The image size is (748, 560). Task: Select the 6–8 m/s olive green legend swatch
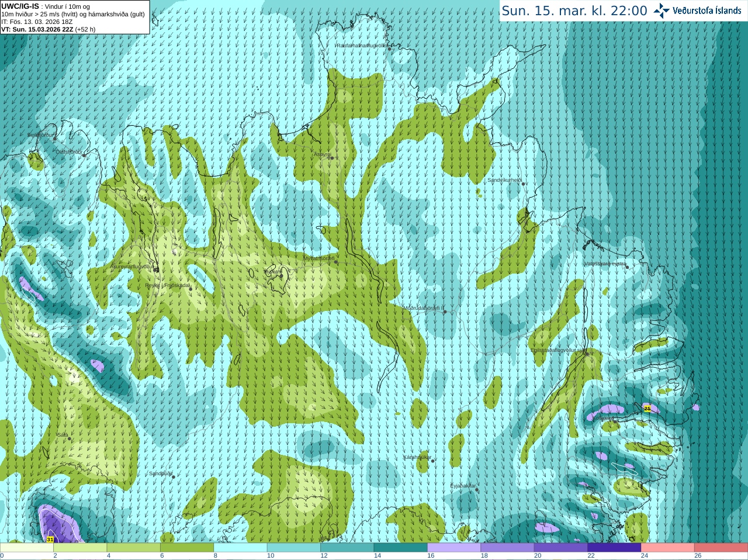click(x=187, y=548)
